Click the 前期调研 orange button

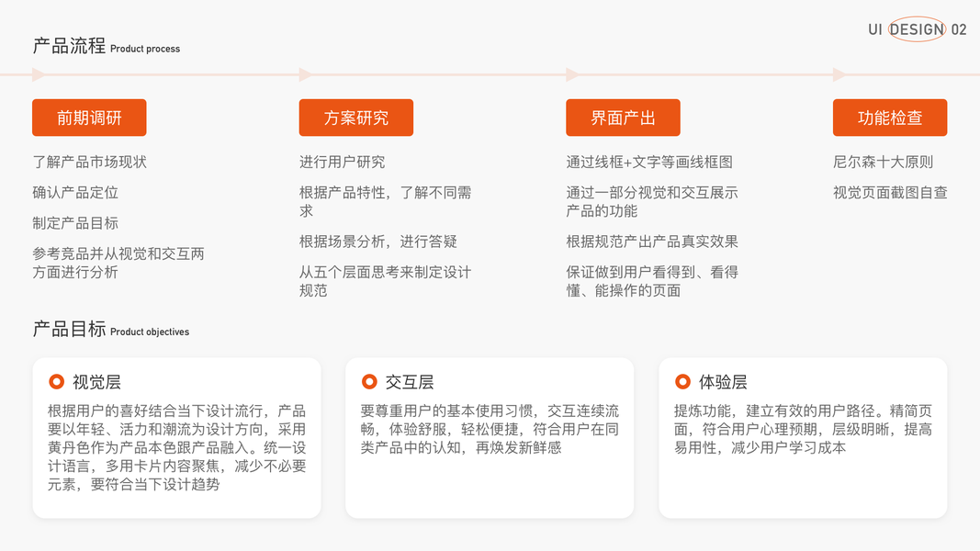click(x=89, y=118)
